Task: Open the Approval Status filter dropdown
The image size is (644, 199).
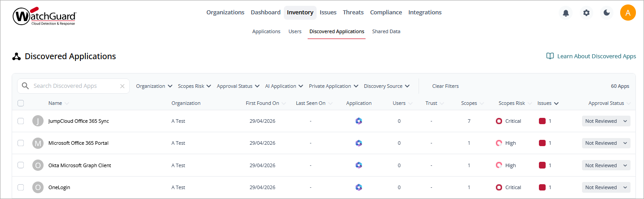Action: click(x=238, y=86)
